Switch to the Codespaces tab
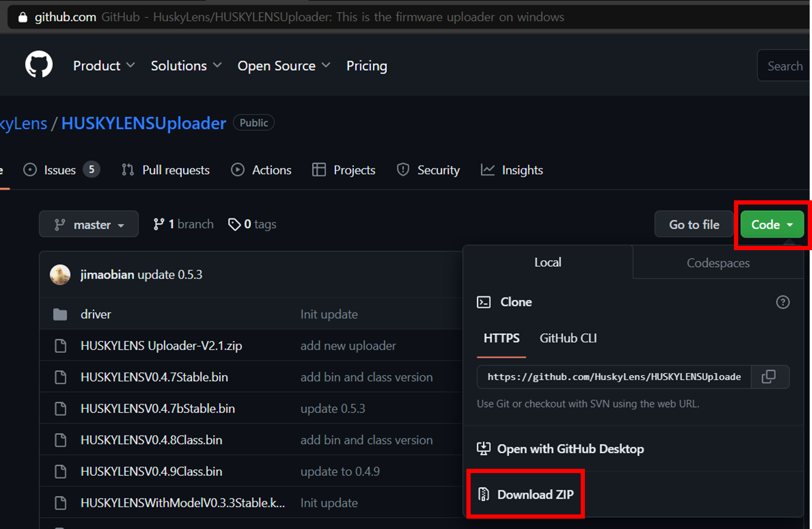812x529 pixels. [718, 263]
